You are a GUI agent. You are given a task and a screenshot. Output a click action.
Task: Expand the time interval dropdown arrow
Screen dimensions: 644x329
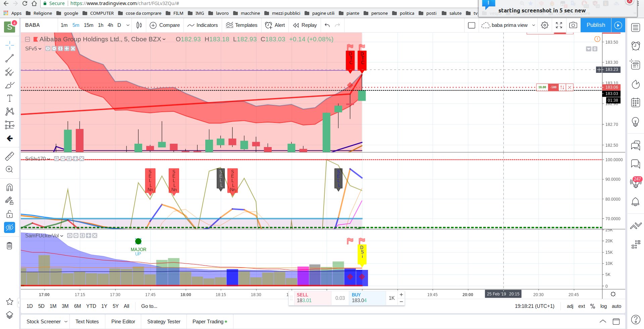pyautogui.click(x=128, y=25)
